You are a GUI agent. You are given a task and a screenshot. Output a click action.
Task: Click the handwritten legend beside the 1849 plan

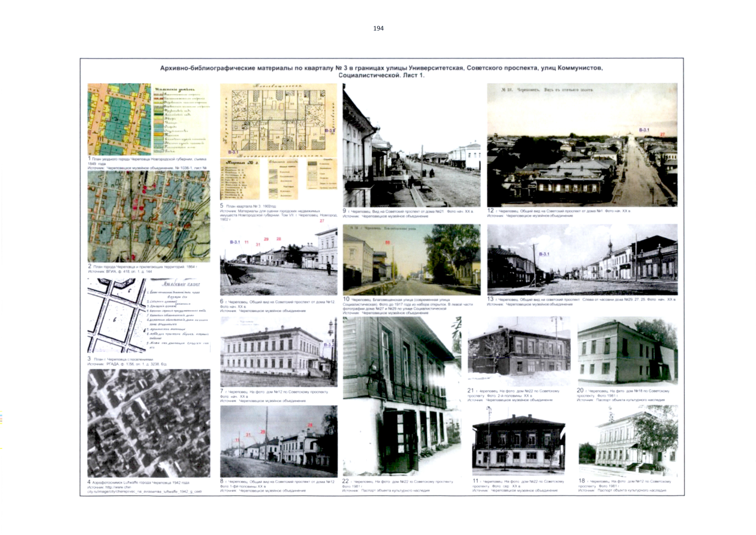180,119
